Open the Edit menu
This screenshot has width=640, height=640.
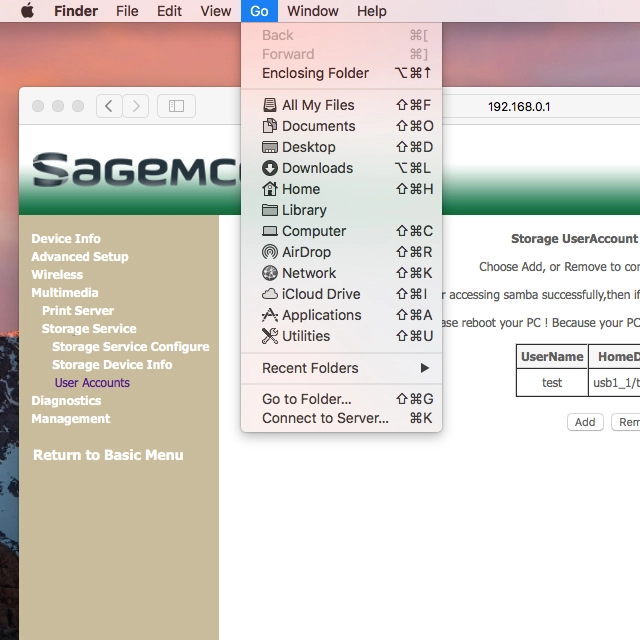point(169,11)
